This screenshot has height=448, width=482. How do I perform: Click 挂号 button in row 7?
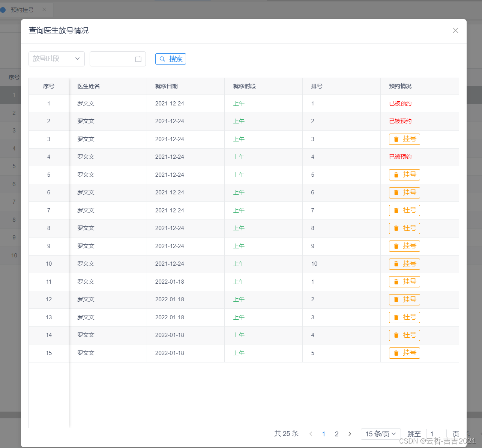(404, 210)
